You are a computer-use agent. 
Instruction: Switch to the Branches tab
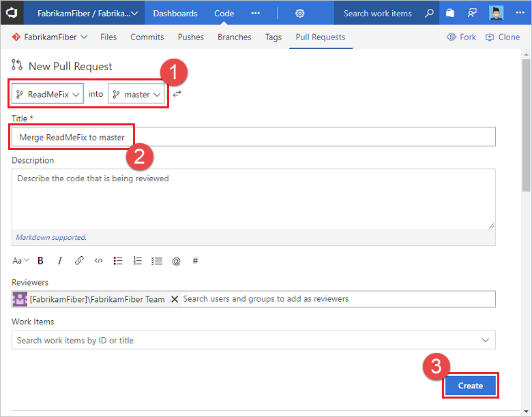234,37
